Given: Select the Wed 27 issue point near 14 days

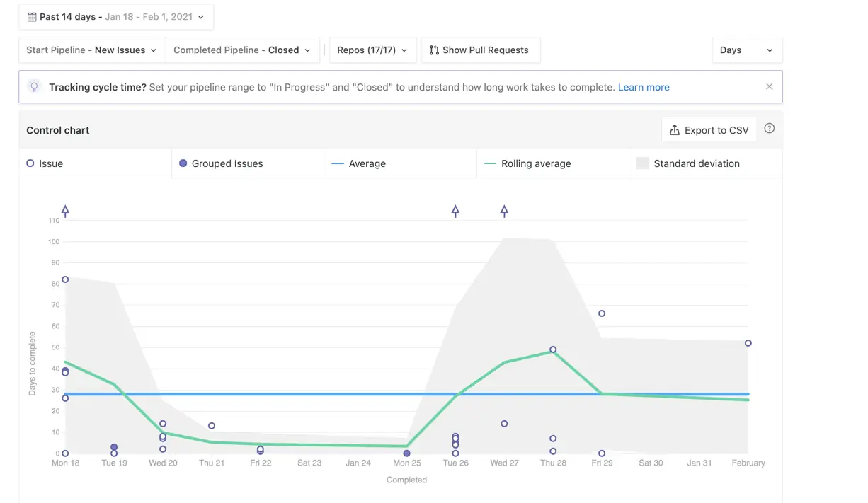Looking at the screenshot, I should pos(504,424).
